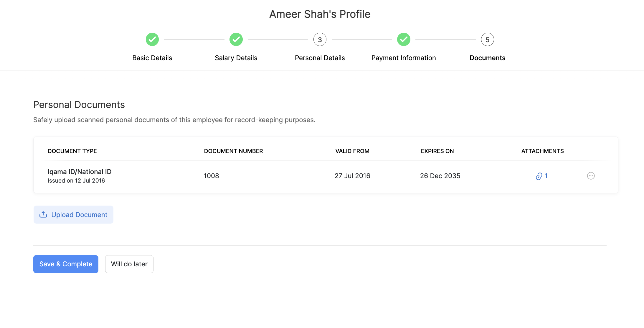The height and width of the screenshot is (328, 644).
Task: Click the Personal Documents section heading
Action: pyautogui.click(x=79, y=105)
